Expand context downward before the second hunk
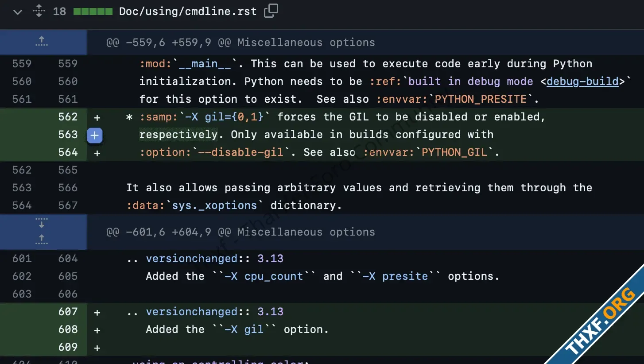 point(41,224)
